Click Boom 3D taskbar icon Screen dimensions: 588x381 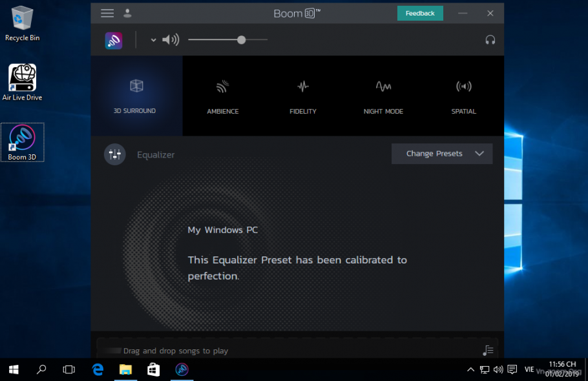point(182,370)
